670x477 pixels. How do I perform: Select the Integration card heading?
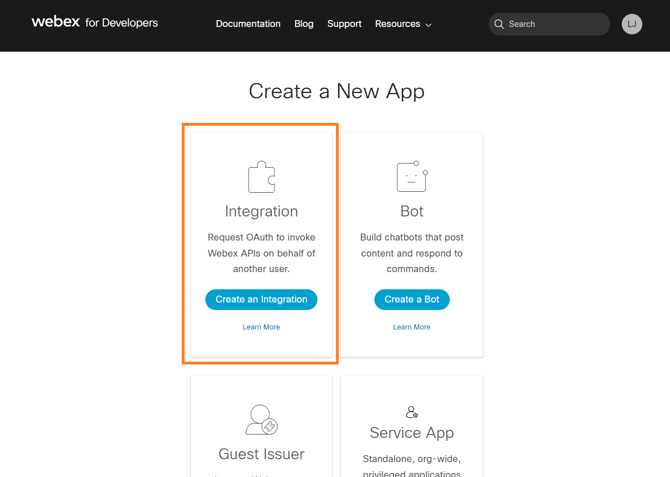pyautogui.click(x=261, y=211)
